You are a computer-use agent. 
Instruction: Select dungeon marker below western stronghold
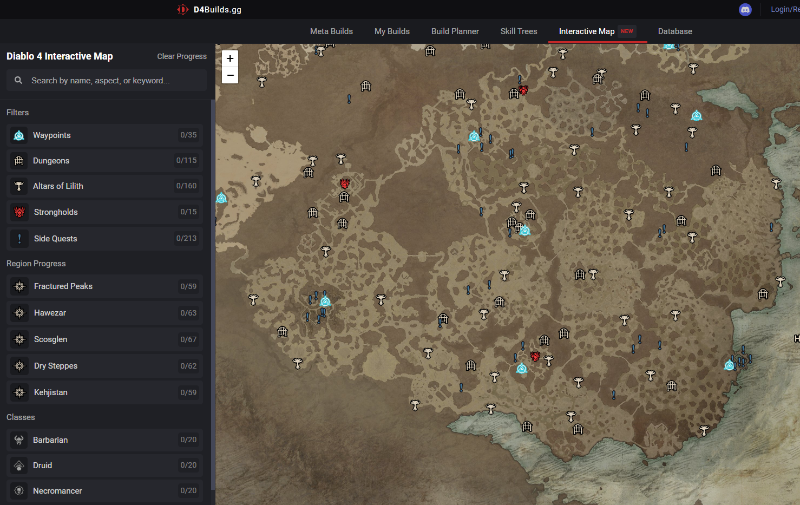pyautogui.click(x=344, y=197)
